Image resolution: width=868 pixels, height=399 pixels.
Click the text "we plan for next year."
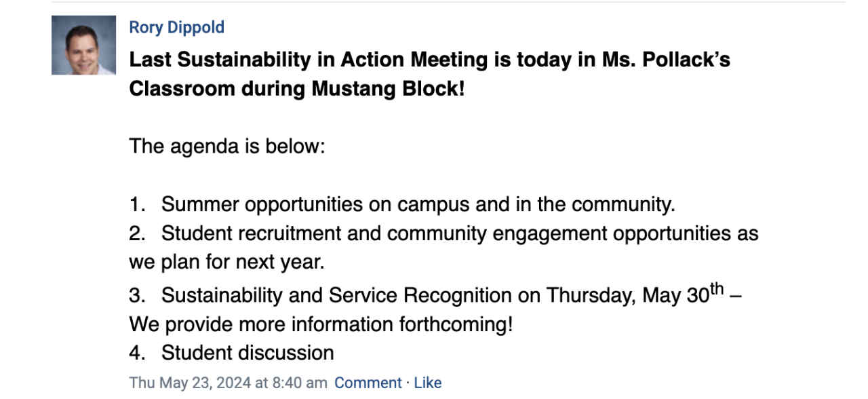click(226, 262)
